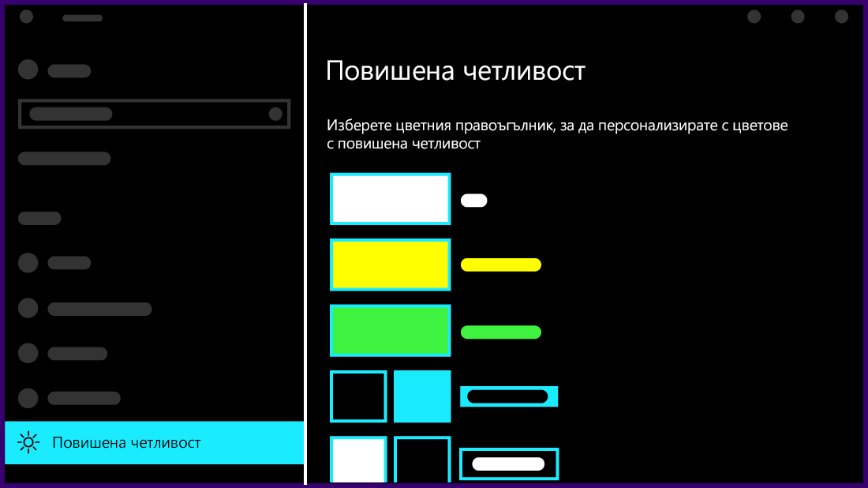Choose the small white square beside the black square
Viewport: 868px width, 488px height.
coord(358,460)
